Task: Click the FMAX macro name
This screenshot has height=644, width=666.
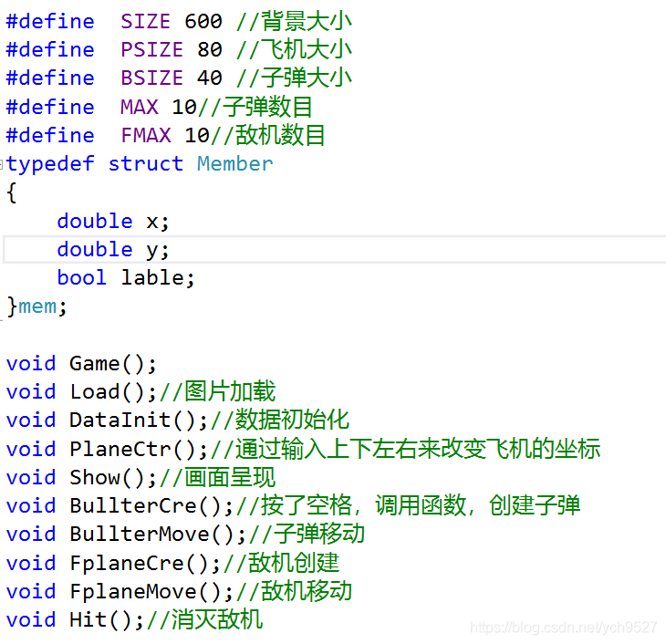Action: coord(146,135)
